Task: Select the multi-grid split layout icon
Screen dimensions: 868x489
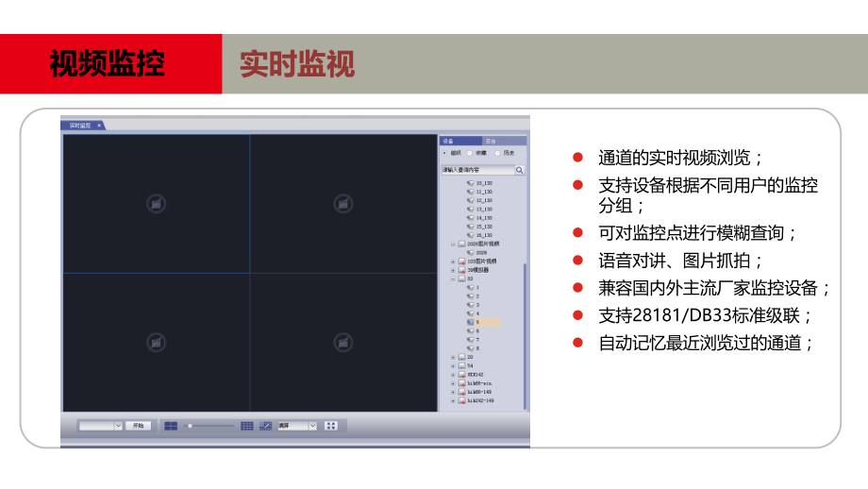Action: tap(247, 426)
